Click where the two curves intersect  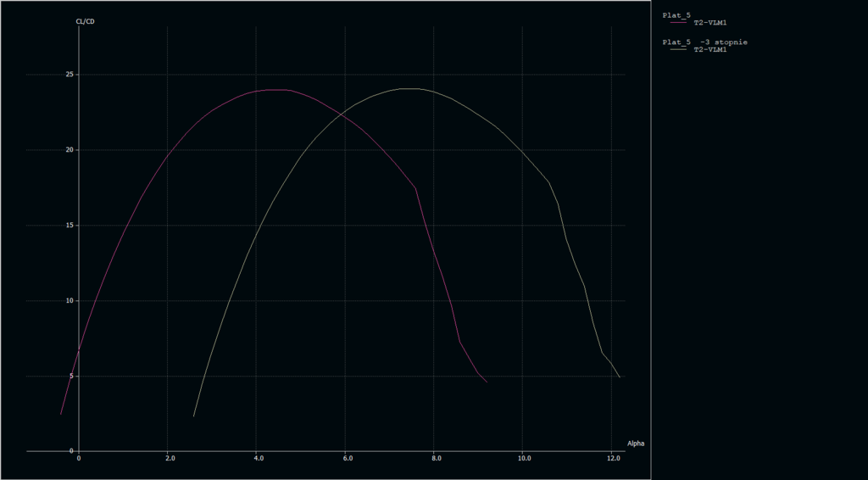(x=342, y=115)
